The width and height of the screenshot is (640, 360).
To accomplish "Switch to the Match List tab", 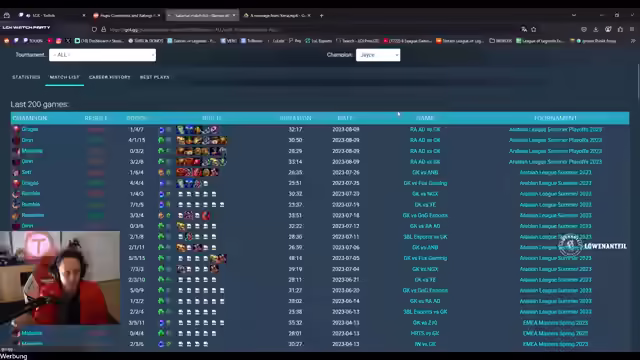I will (x=64, y=77).
